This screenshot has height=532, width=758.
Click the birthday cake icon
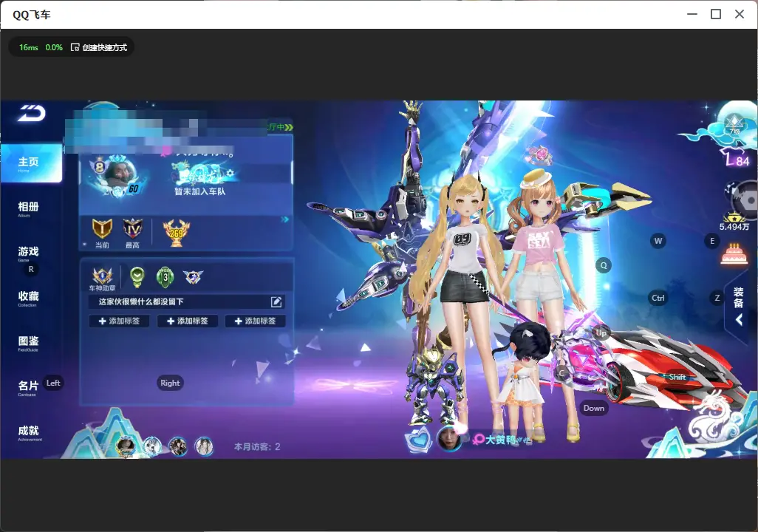tap(734, 254)
